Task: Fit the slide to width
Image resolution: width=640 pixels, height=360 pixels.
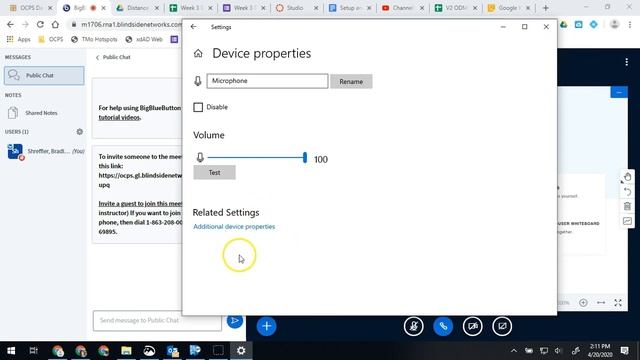Action: pos(601,302)
